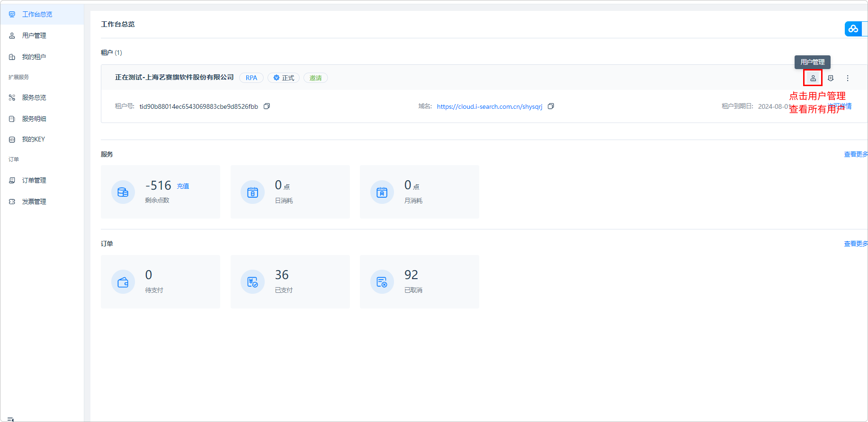The width and height of the screenshot is (868, 422).
Task: Click the 待支付 wallet icon
Action: [x=123, y=282]
